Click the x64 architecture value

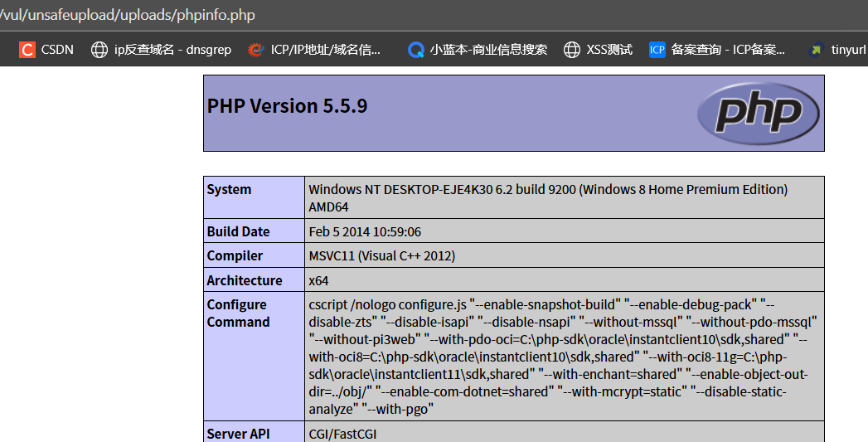pos(319,281)
